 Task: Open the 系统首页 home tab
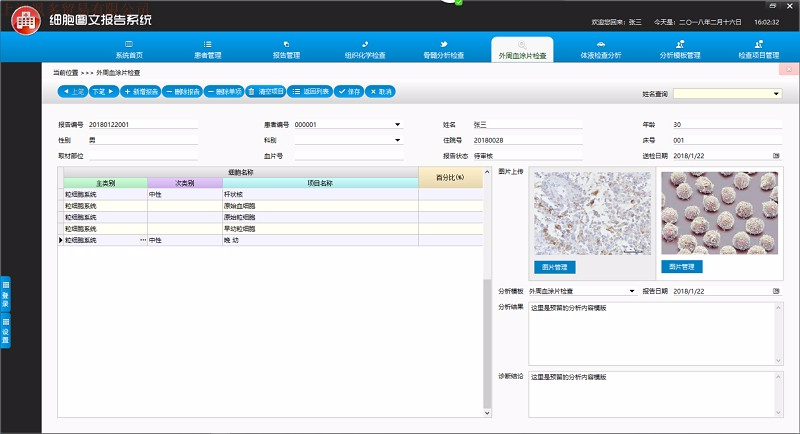click(129, 49)
